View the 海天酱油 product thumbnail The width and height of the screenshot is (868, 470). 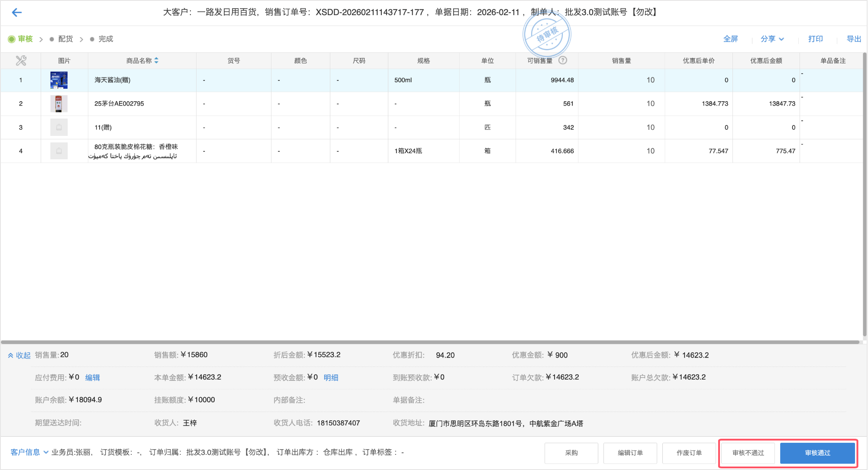click(59, 80)
